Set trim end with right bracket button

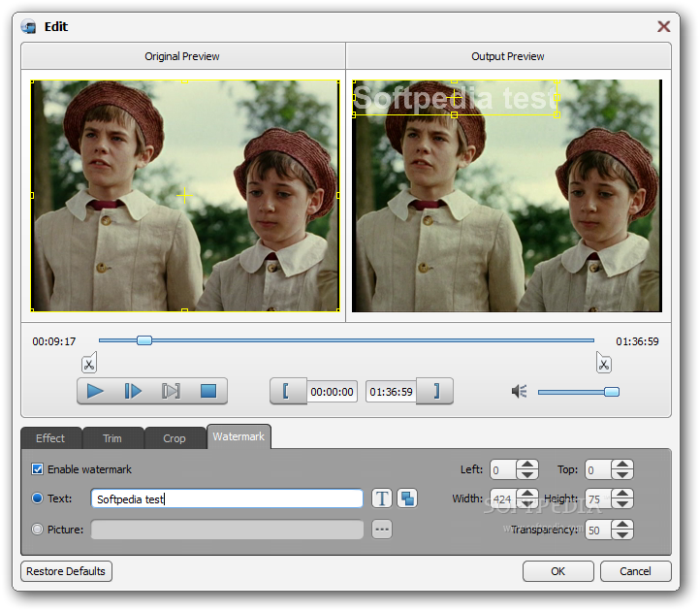[436, 391]
